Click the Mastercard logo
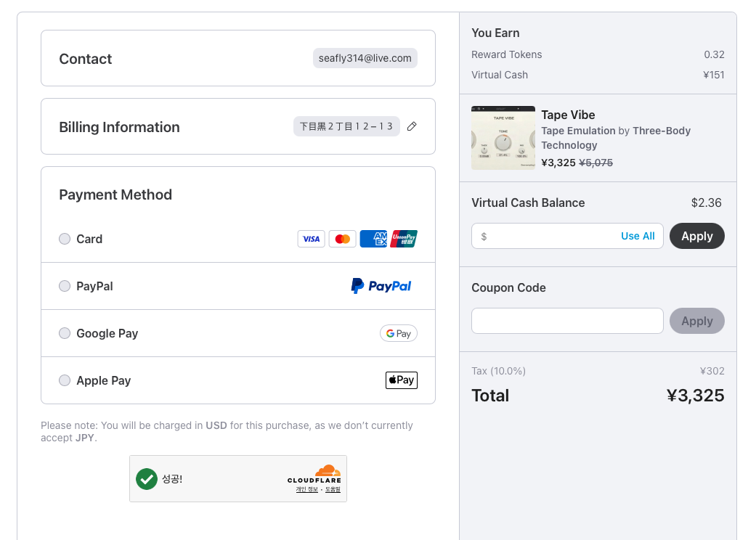 [342, 239]
